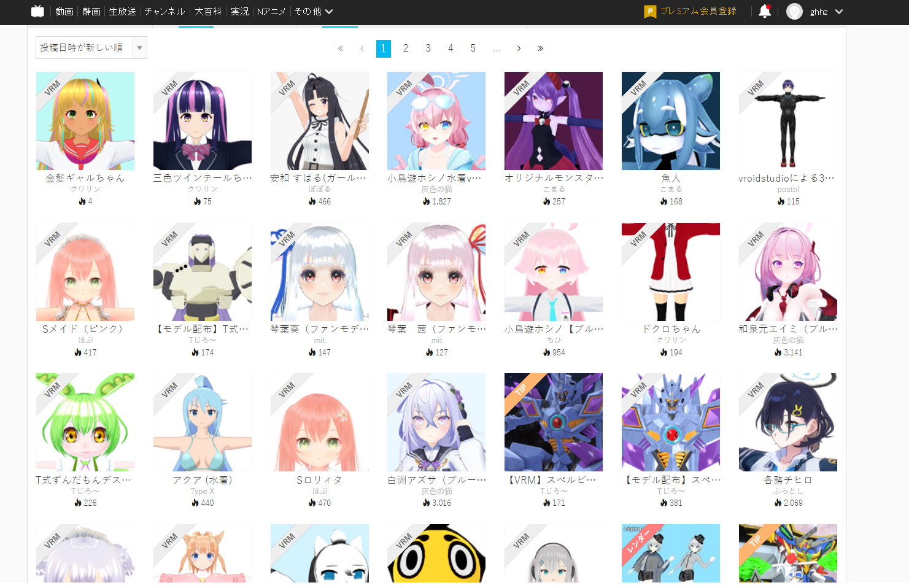Open the 実況 menu item
909x588 pixels.
coord(240,12)
